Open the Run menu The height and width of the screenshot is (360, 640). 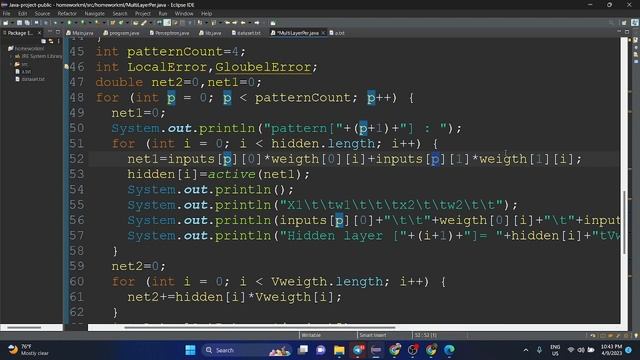pos(163,13)
